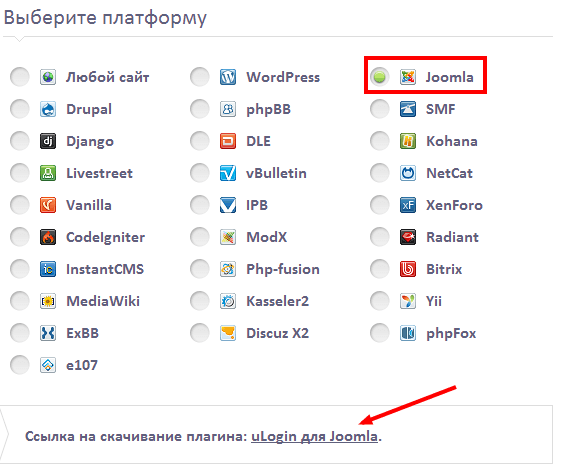Click the Joomla logo icon
Viewport: 566px width, 469px height.
408,77
